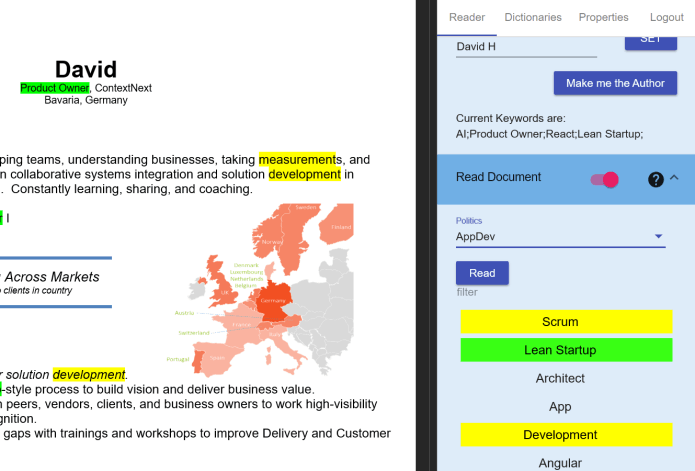The height and width of the screenshot is (471, 695).
Task: Open the Politics AppDev dropdown
Action: [560, 237]
